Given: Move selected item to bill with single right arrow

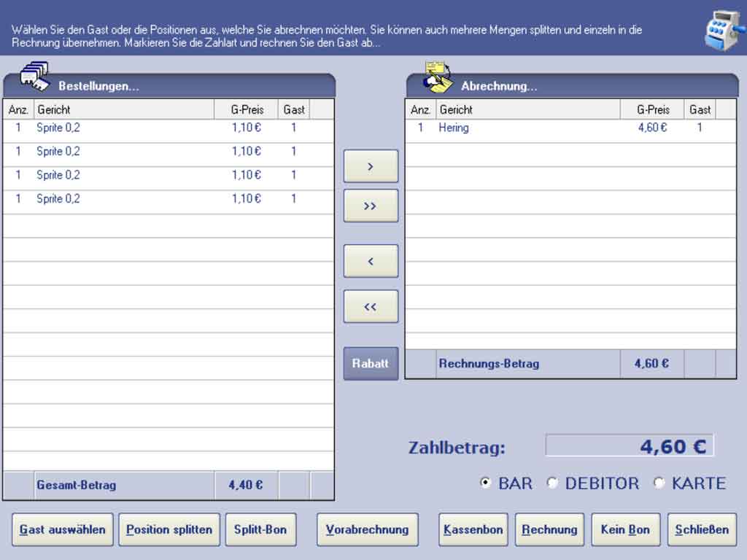Looking at the screenshot, I should coord(371,166).
